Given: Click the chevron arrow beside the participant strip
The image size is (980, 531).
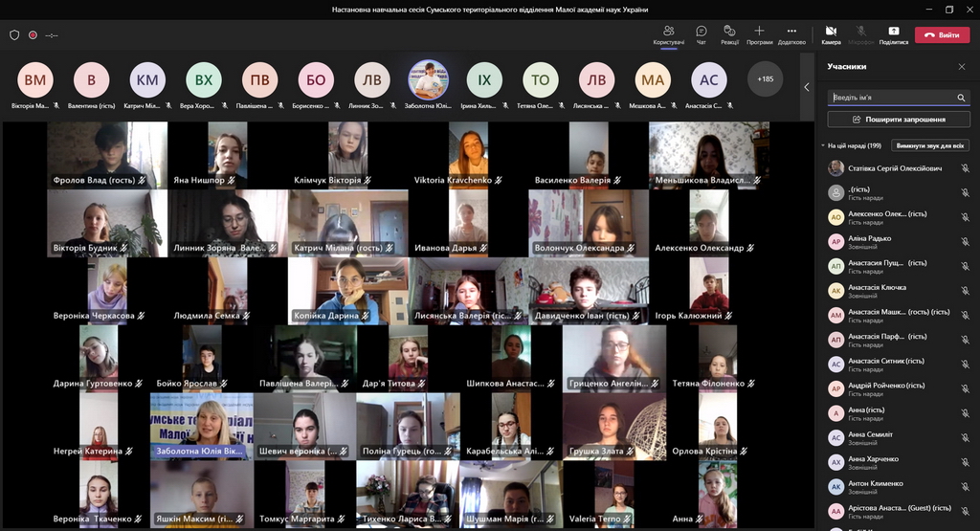Looking at the screenshot, I should coord(806,87).
